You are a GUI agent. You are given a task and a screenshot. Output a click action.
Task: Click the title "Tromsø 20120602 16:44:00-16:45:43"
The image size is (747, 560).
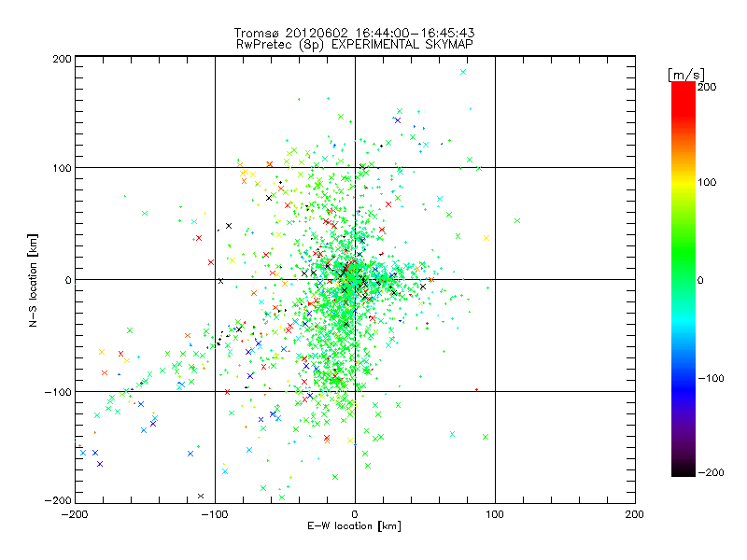(x=354, y=33)
